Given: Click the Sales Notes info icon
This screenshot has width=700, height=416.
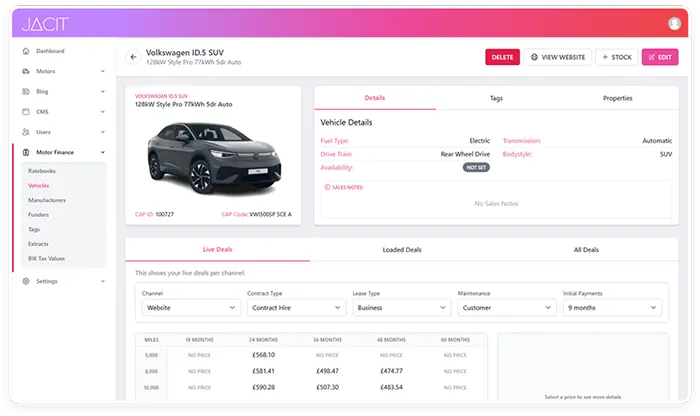Looking at the screenshot, I should click(327, 187).
